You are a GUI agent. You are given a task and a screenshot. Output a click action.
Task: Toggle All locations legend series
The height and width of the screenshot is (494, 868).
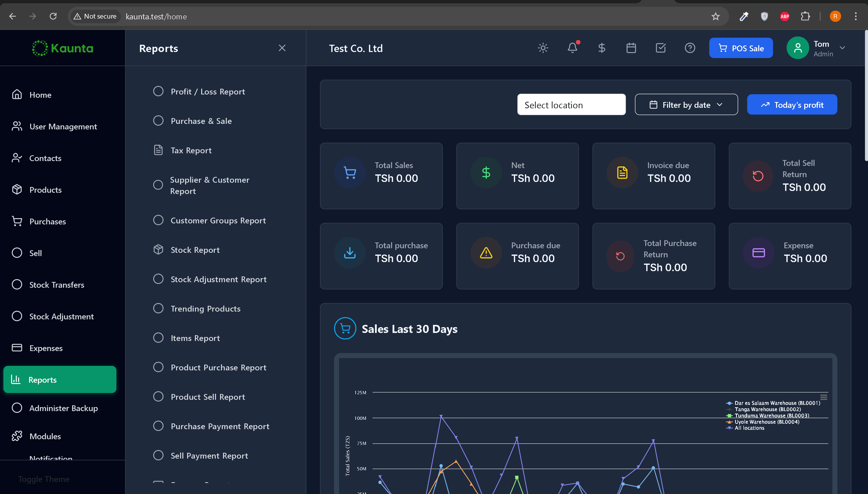coord(745,428)
